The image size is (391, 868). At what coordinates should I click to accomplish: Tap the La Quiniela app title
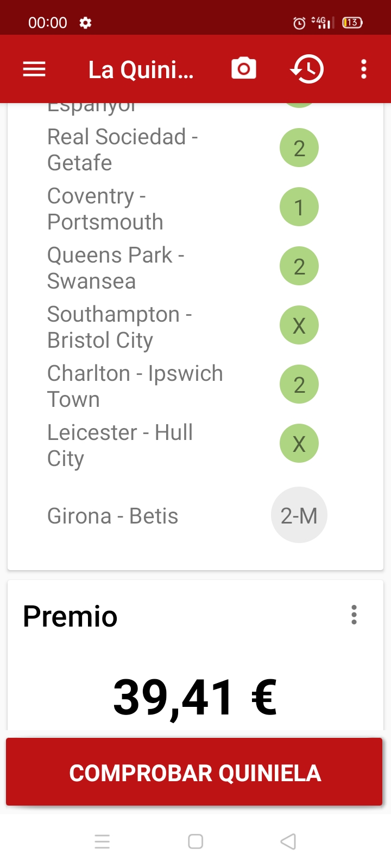pyautogui.click(x=141, y=69)
